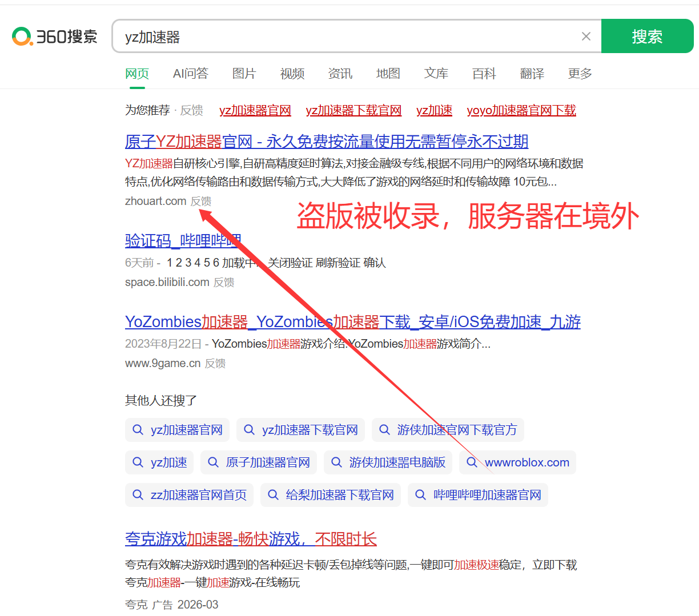Image resolution: width=699 pixels, height=616 pixels.
Task: Click magnifier icon in 哔哩哔哩加速器官网 chip
Action: click(x=420, y=495)
